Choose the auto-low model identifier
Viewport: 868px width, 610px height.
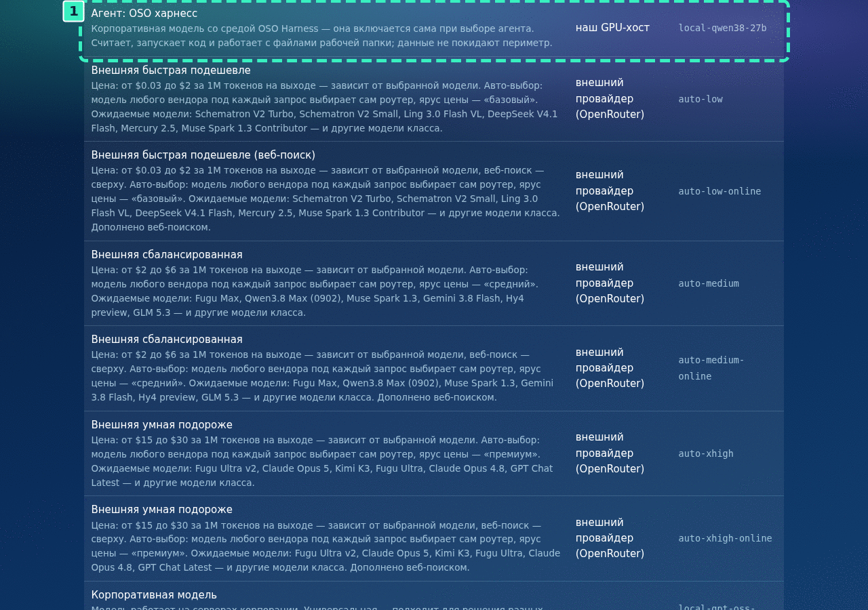[701, 99]
